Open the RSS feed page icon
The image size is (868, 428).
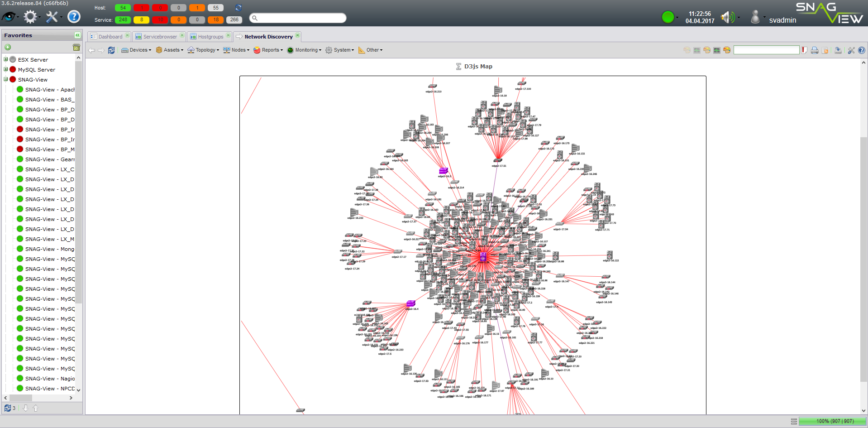pos(825,50)
